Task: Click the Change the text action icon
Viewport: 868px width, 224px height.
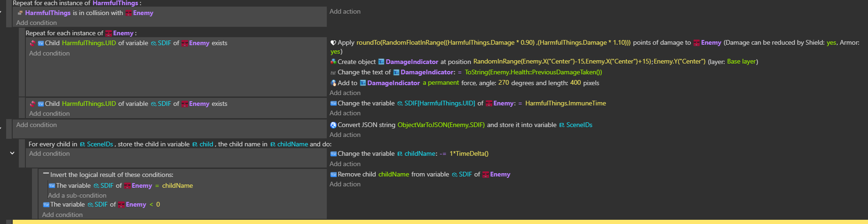Action: [x=333, y=72]
